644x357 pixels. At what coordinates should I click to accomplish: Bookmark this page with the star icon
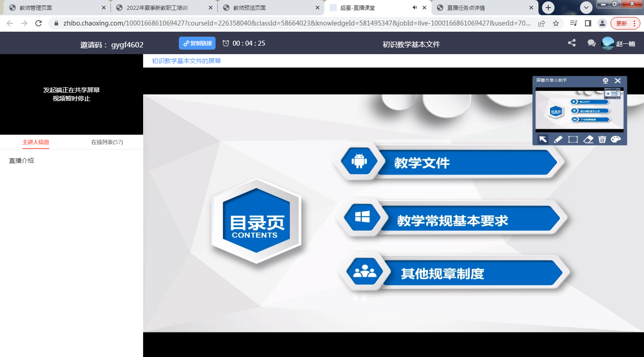[556, 23]
